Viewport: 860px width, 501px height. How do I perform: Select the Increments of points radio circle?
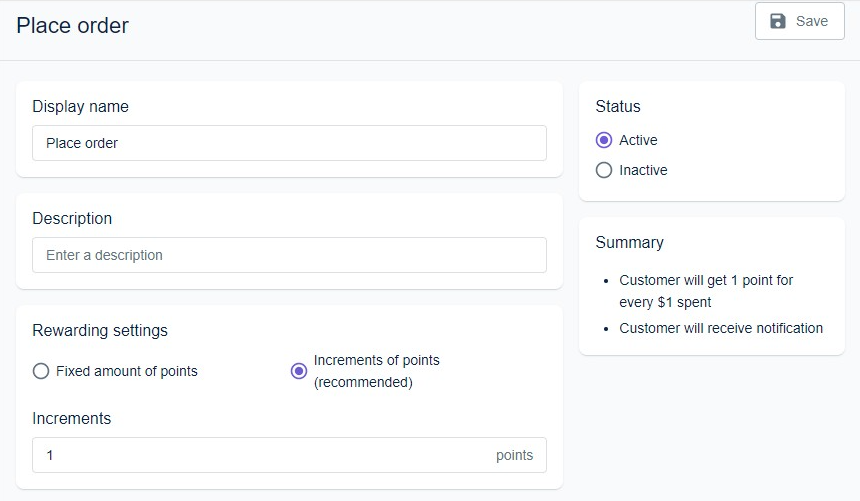[299, 371]
